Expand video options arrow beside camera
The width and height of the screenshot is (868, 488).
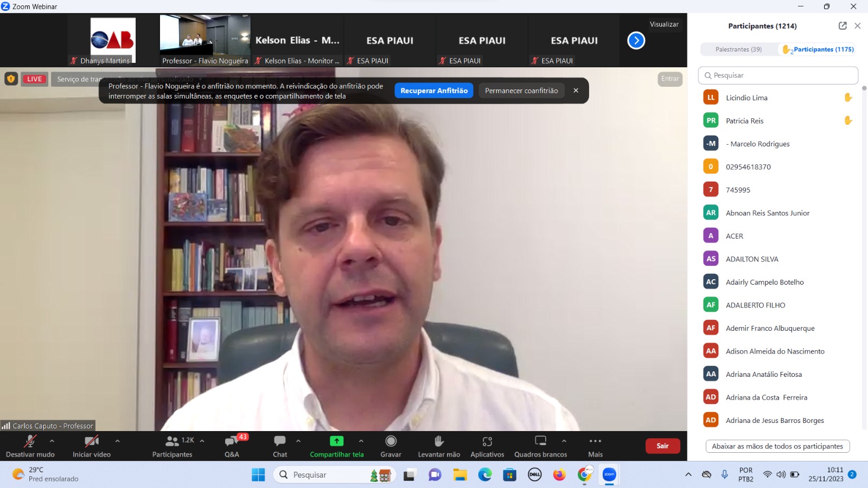[x=117, y=441]
